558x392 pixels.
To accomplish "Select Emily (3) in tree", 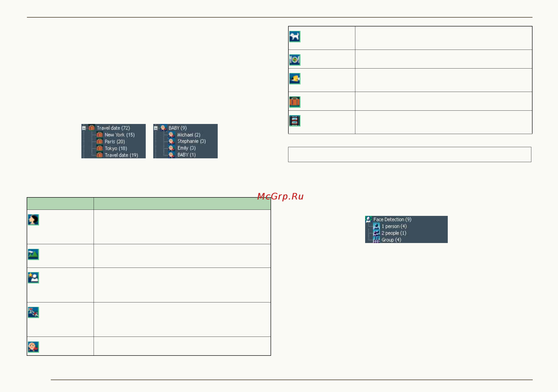I will [x=186, y=148].
